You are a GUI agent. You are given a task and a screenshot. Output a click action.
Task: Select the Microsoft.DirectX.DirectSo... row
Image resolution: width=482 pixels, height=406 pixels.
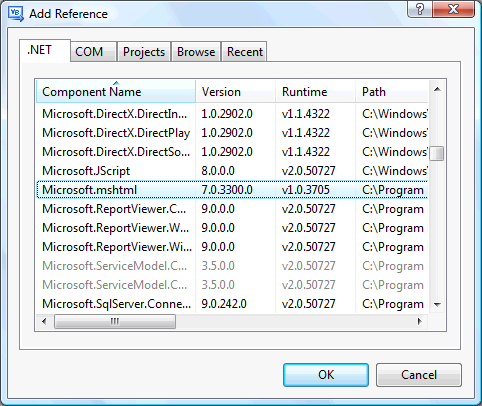click(232, 152)
